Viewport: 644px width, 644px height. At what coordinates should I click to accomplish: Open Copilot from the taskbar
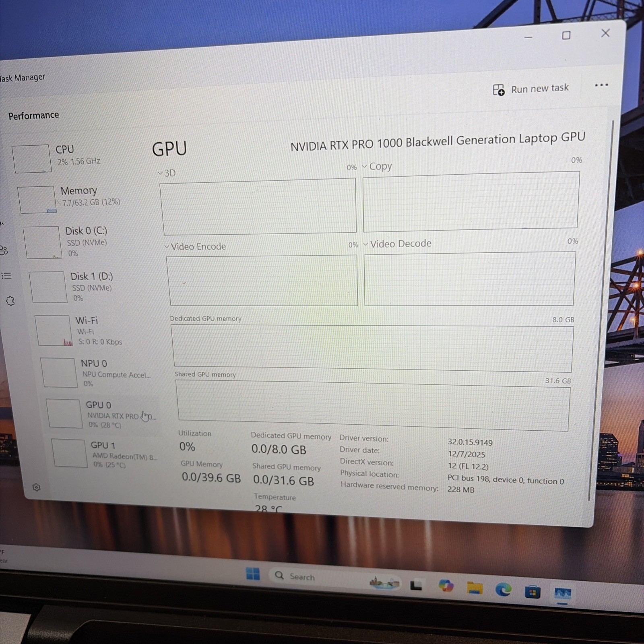click(x=446, y=586)
